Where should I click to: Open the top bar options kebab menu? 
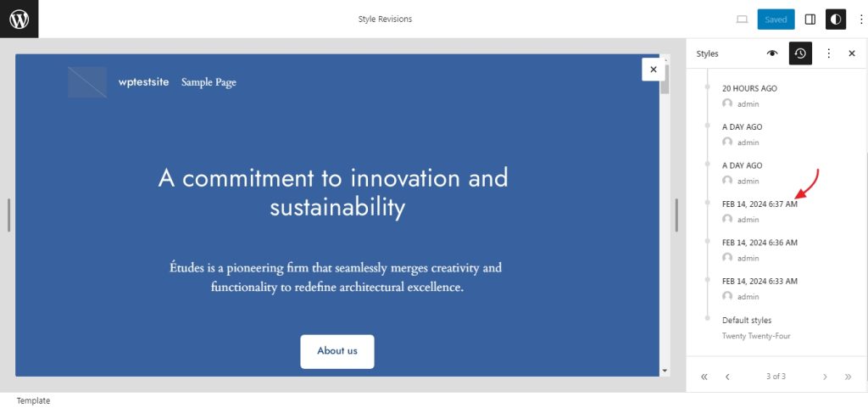861,20
